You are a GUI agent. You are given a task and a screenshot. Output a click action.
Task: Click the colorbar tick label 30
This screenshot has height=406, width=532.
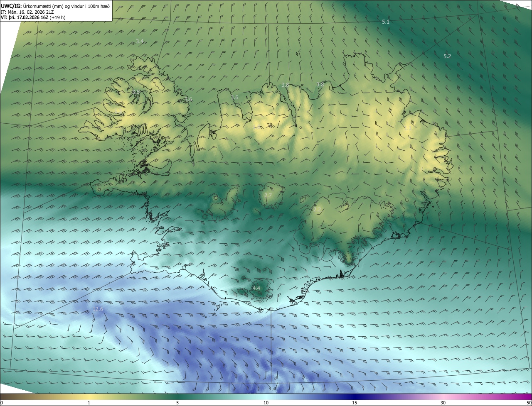[x=443, y=403]
